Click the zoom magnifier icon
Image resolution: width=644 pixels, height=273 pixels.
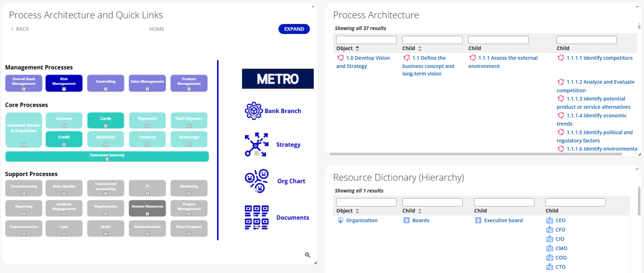307,255
